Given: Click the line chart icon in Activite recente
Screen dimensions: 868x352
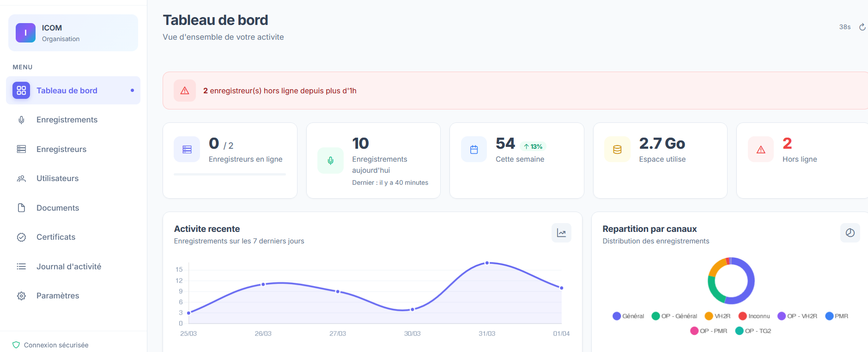Looking at the screenshot, I should (561, 233).
